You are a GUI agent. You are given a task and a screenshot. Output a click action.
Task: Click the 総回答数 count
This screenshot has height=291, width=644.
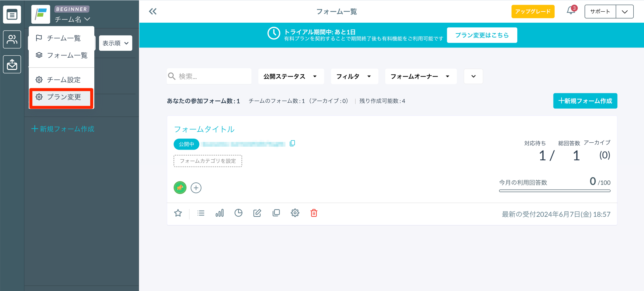tap(576, 156)
